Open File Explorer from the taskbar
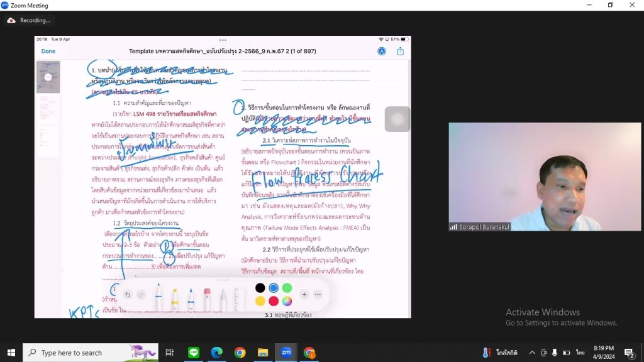Screen dimensions: 644x362 point(263,353)
